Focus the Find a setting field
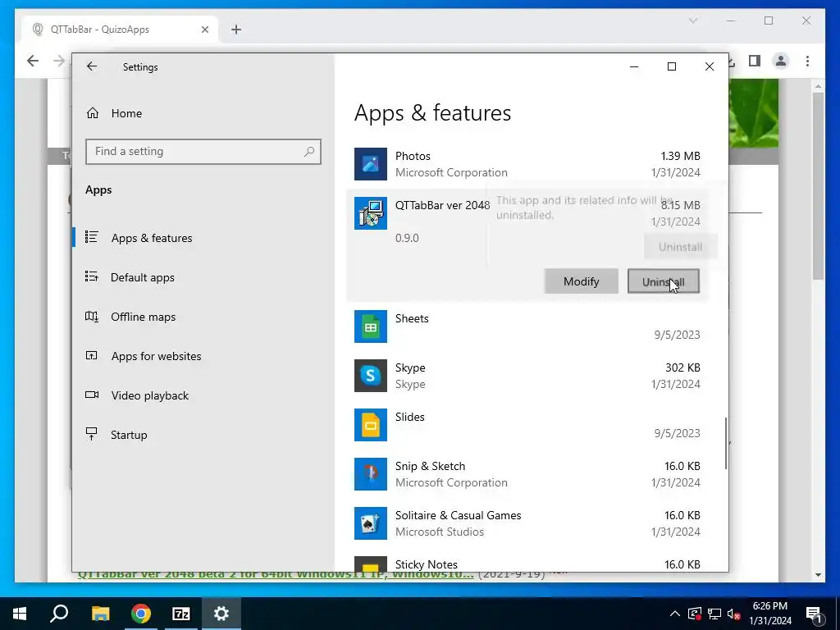 click(x=203, y=152)
